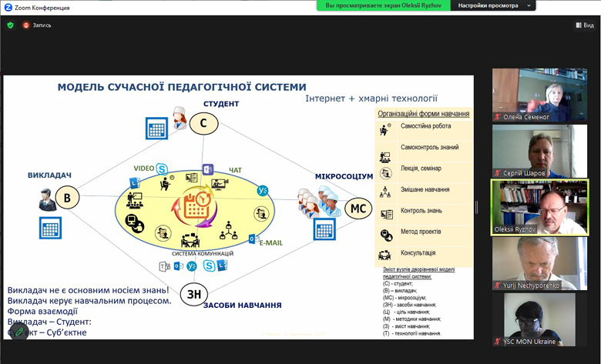Click Outlook icon in bottom app row
Screen dimensions: 601x364
click(x=179, y=265)
